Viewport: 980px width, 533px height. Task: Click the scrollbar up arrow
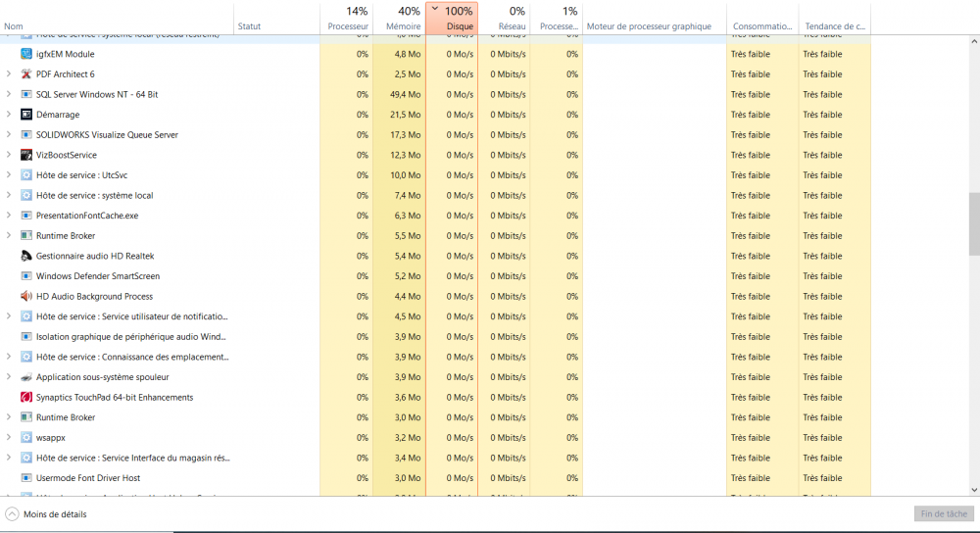click(974, 42)
